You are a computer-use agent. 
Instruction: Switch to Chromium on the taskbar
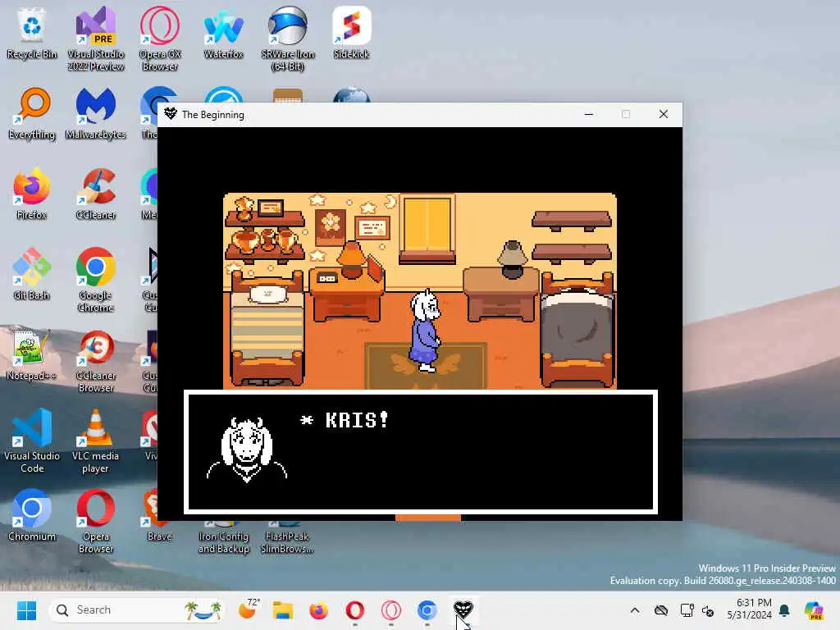point(427,610)
